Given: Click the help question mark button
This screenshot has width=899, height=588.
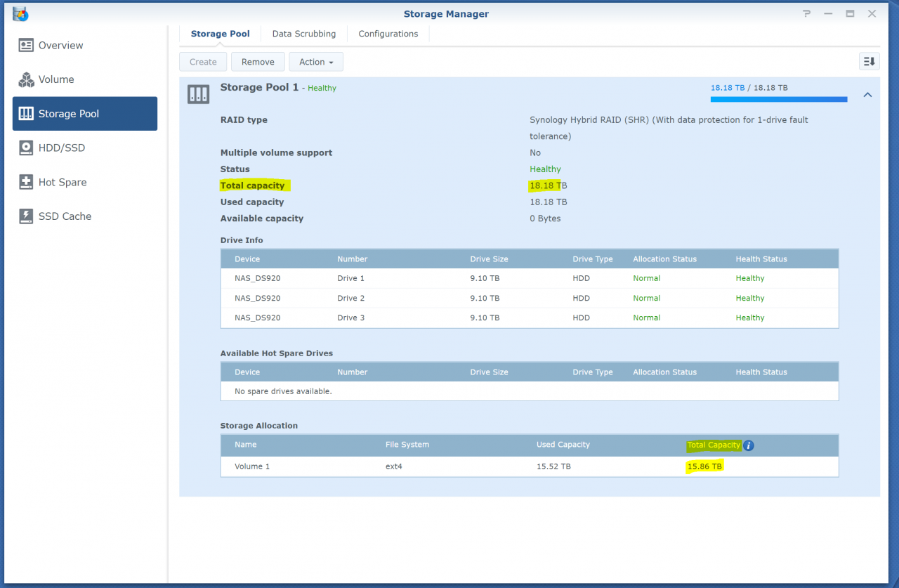Looking at the screenshot, I should [806, 14].
